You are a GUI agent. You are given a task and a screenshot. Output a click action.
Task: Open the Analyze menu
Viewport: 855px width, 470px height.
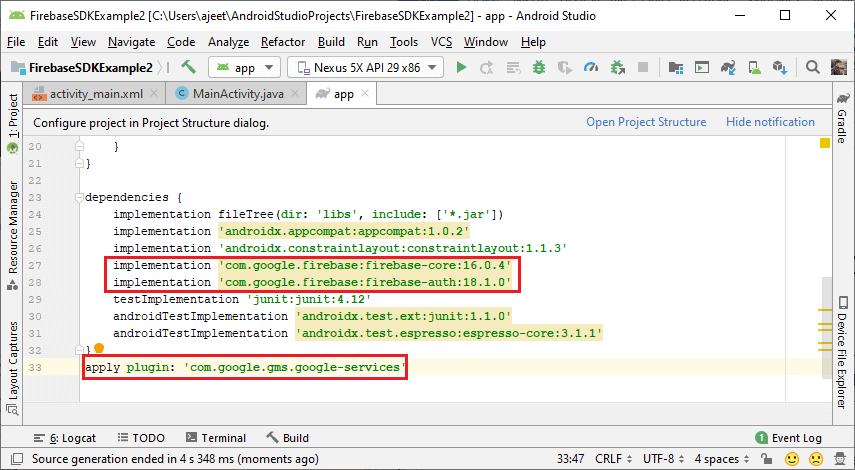(228, 42)
